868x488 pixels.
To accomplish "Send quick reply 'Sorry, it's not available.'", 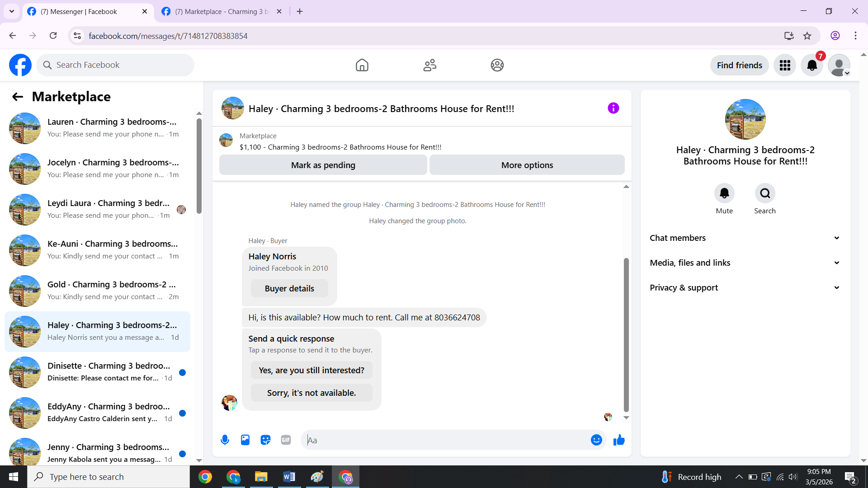I will coord(311,393).
